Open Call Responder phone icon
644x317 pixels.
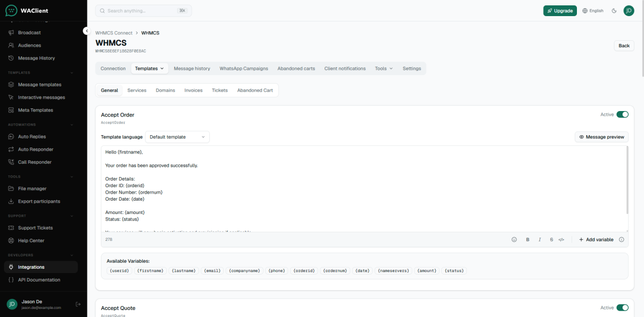(x=11, y=162)
